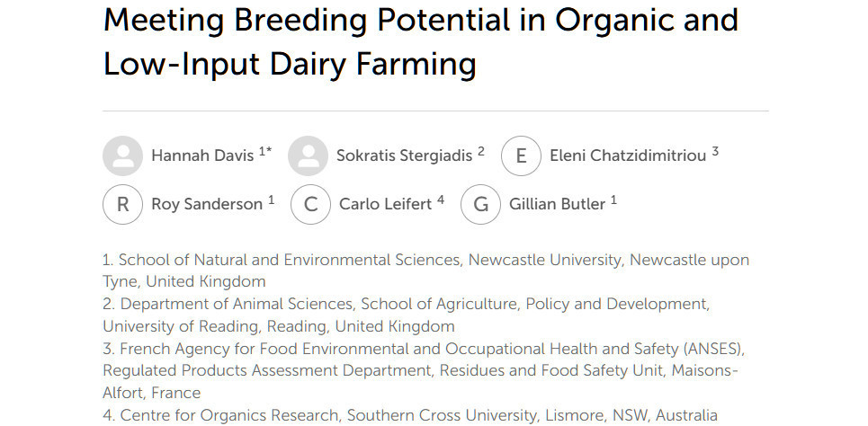The height and width of the screenshot is (426, 868).
Task: Click superscript 2 after Sokratis Stergiadis
Action: point(481,151)
